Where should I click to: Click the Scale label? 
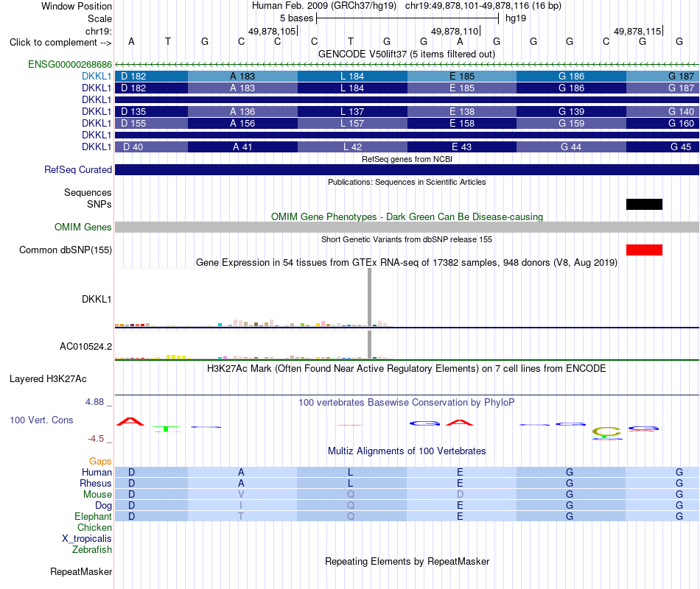[100, 18]
